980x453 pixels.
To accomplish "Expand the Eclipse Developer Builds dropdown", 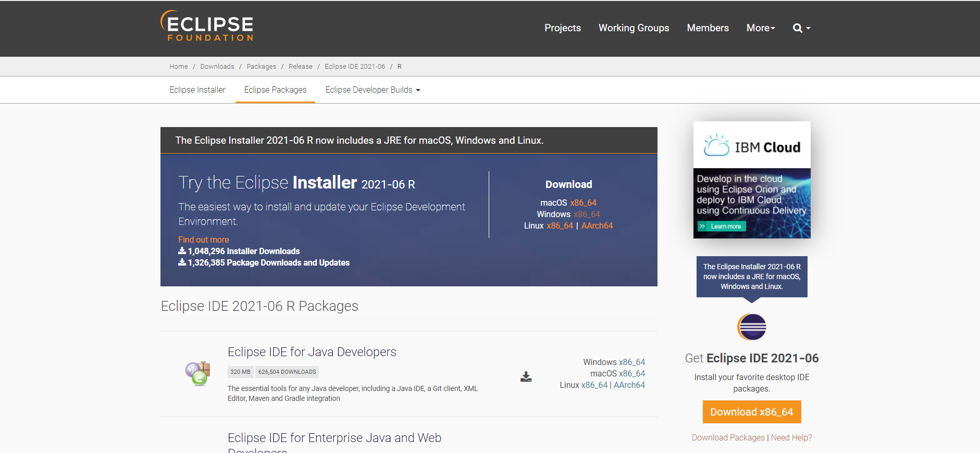I will (x=373, y=90).
